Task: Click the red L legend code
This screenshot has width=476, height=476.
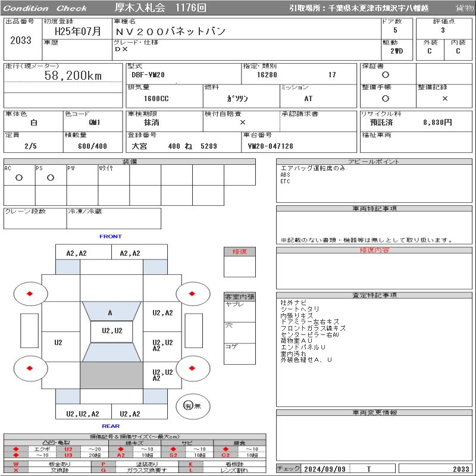Action: point(191,470)
